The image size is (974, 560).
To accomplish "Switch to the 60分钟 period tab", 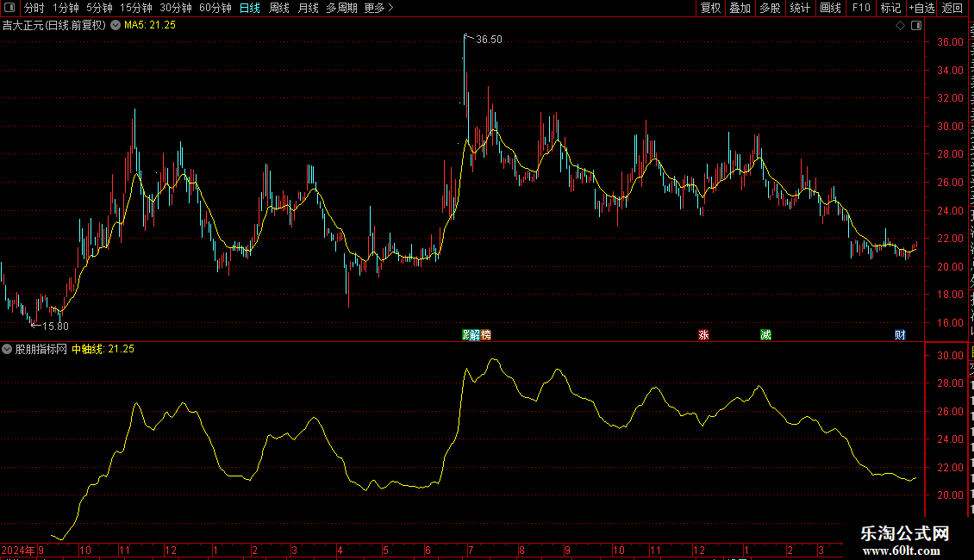I will click(x=215, y=8).
